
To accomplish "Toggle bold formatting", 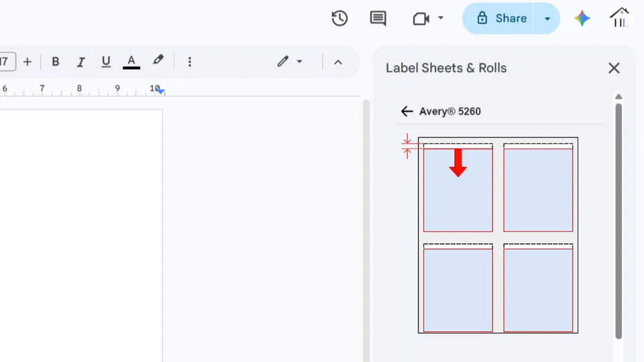I will tap(56, 62).
